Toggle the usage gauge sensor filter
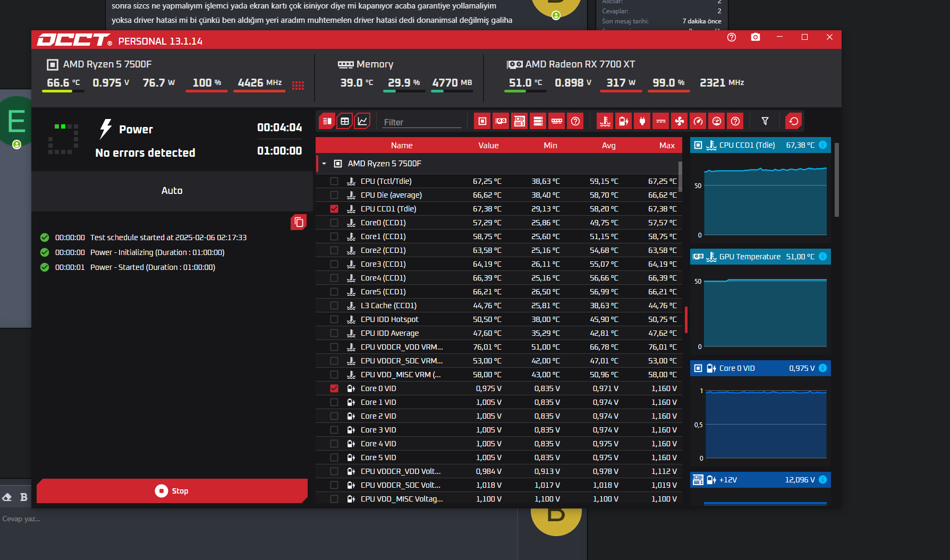950x560 pixels. click(717, 121)
